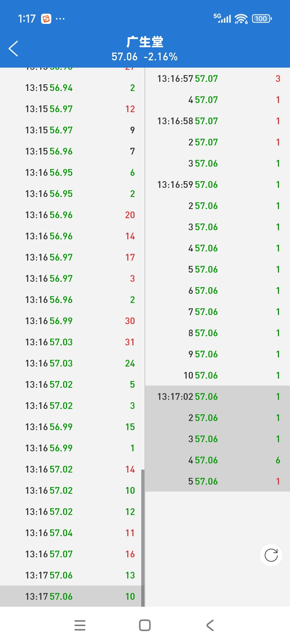Tap the Wi-Fi status icon
290x644 pixels.
(241, 19)
